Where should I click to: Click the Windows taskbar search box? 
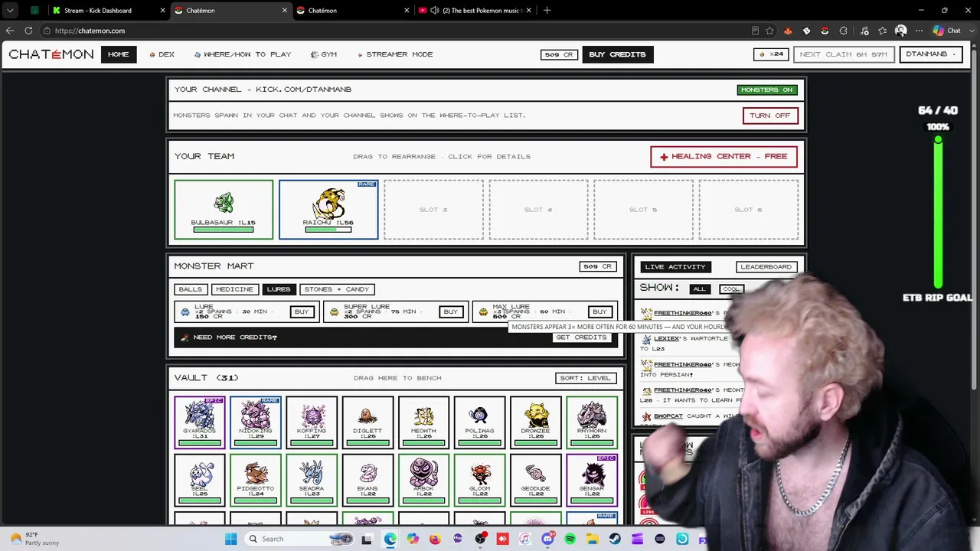(x=299, y=539)
